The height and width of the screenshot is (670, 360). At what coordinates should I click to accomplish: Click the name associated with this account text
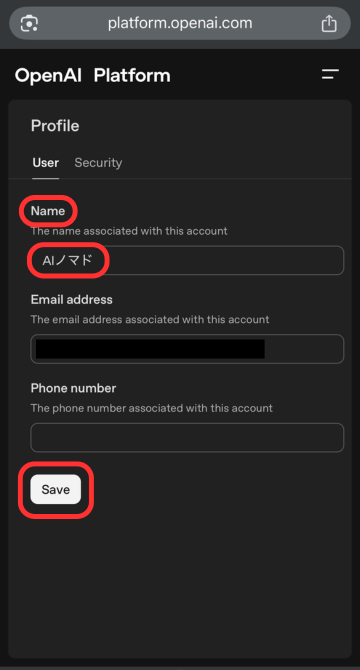[x=129, y=231]
